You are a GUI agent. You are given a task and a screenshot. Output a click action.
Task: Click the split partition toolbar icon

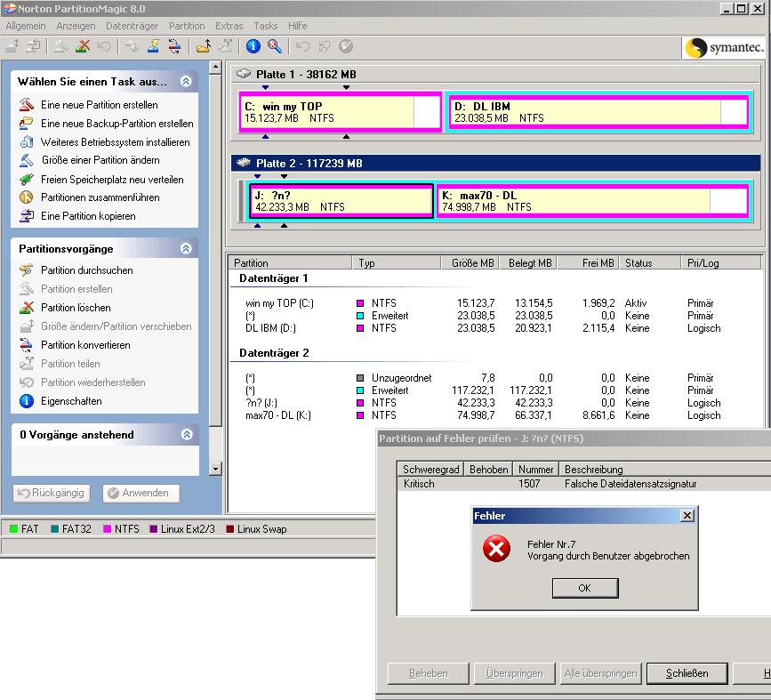point(225,46)
